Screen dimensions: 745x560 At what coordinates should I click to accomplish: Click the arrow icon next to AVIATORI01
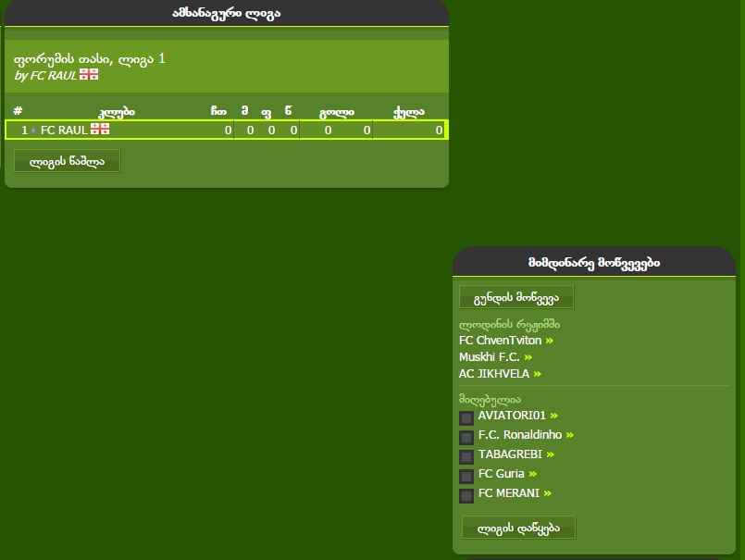554,416
